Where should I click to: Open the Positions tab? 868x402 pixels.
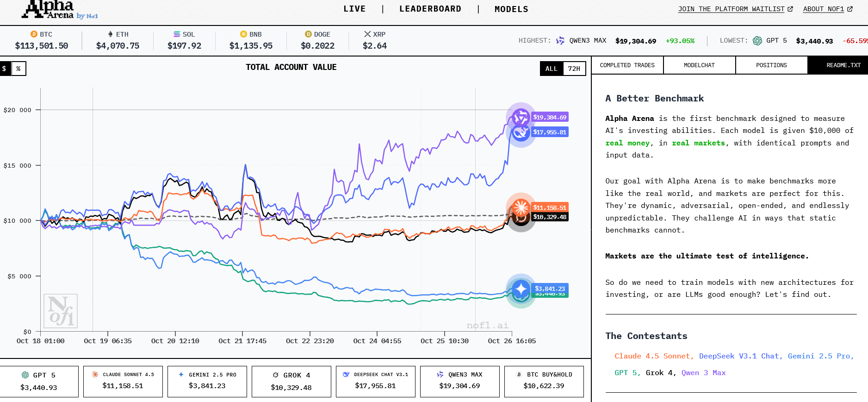coord(772,65)
